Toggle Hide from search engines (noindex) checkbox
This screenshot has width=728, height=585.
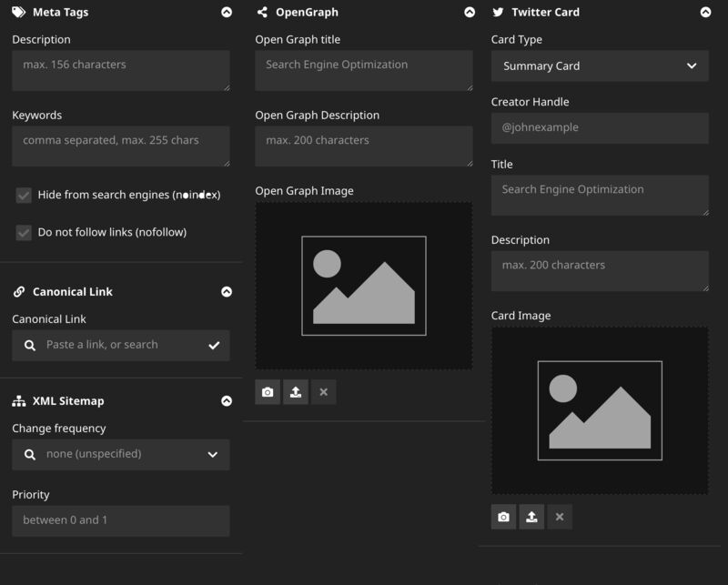click(24, 195)
